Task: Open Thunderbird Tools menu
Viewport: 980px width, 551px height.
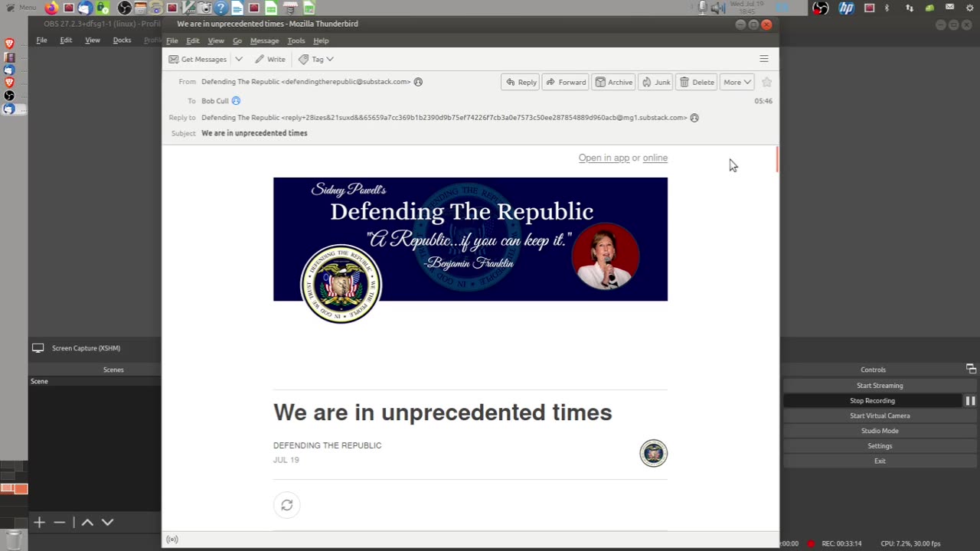Action: click(x=296, y=41)
